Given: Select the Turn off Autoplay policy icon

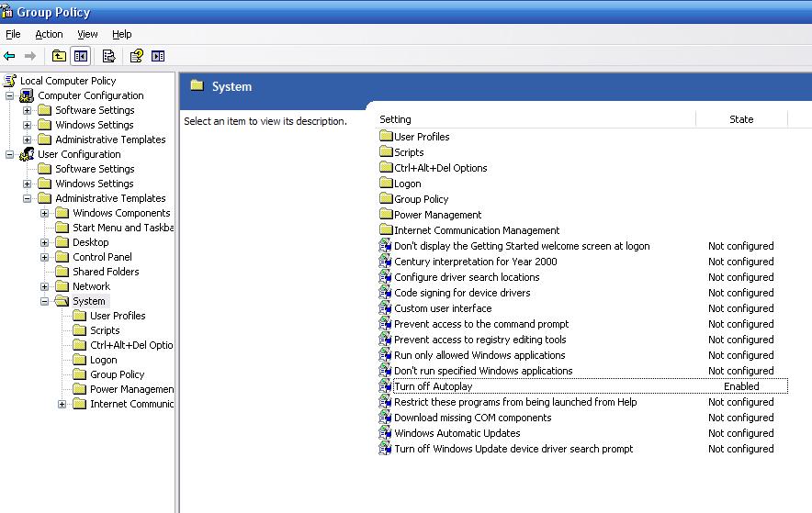Looking at the screenshot, I should click(x=385, y=386).
